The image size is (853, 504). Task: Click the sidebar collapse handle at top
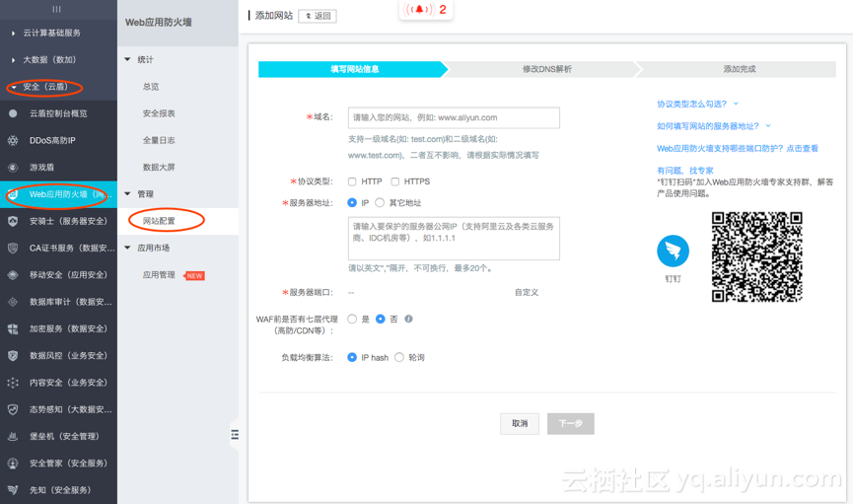[56, 9]
